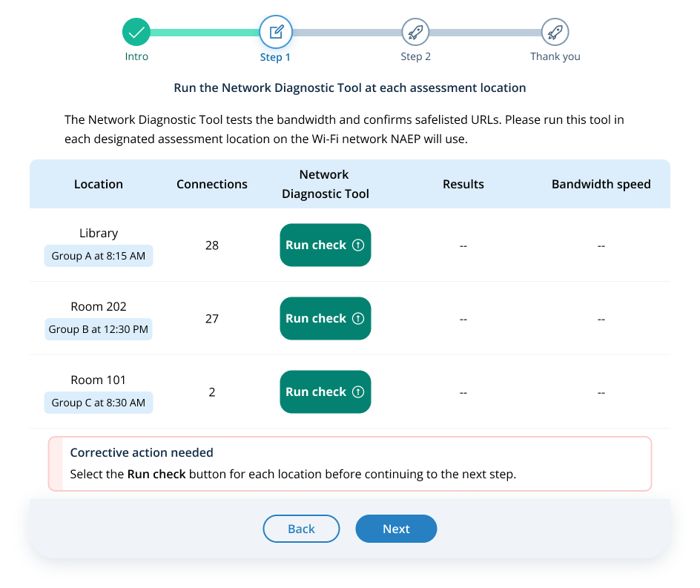Click the Thank you step label
This screenshot has height=588, width=700.
tap(555, 56)
